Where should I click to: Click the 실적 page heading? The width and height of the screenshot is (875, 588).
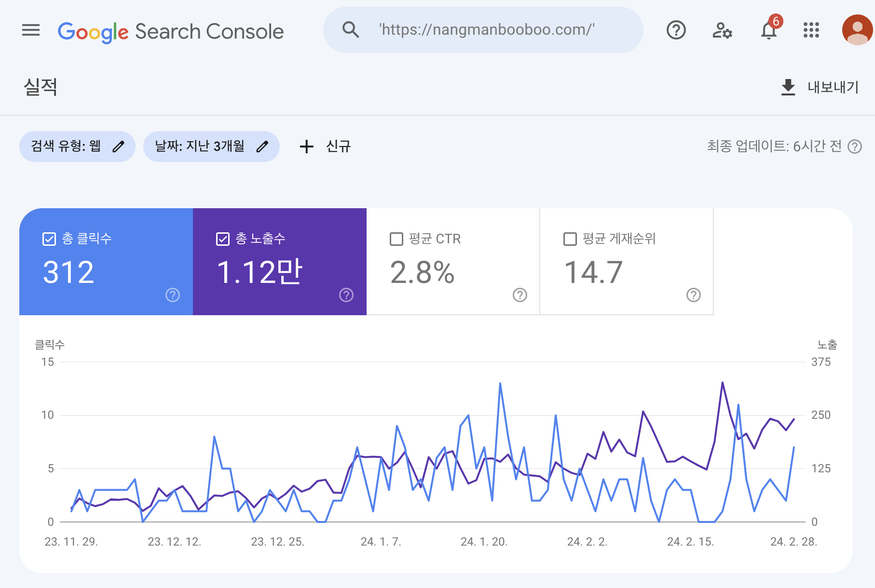tap(41, 87)
